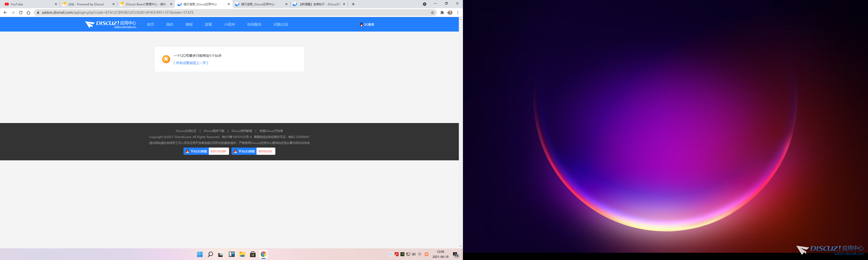Click the Discuz! 应用中心 logo
Image resolution: width=868 pixels, height=260 pixels.
[111, 24]
